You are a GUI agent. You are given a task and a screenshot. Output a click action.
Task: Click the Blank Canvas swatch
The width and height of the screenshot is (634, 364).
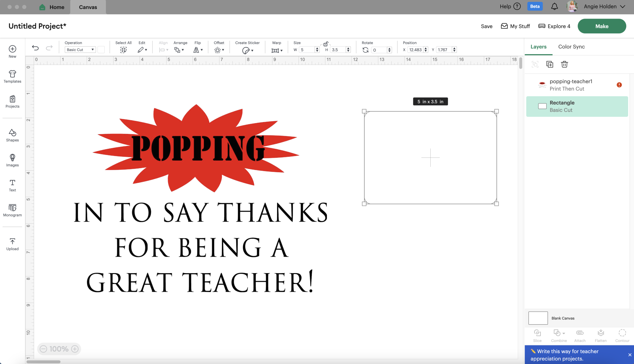[538, 318]
